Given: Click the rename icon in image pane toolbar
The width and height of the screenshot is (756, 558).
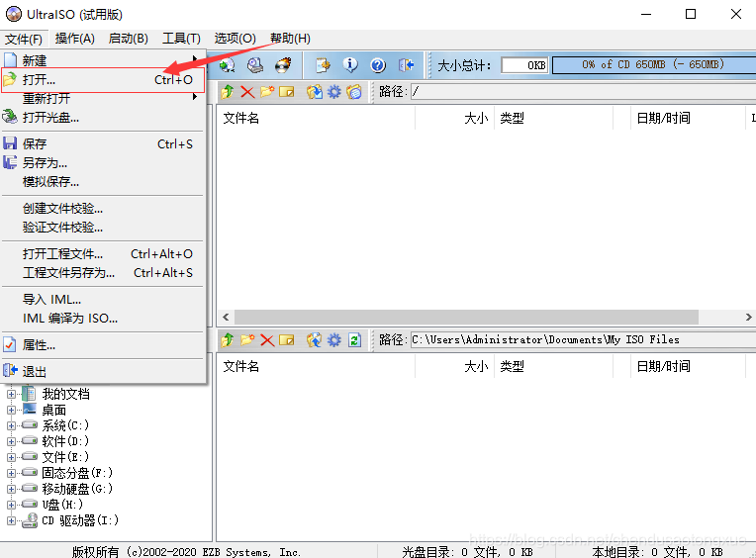Looking at the screenshot, I should click(x=286, y=92).
